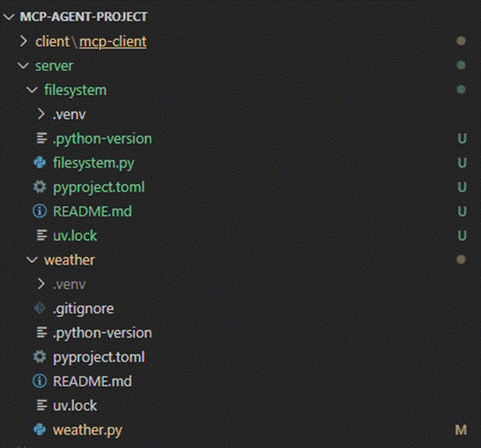Expand the .venv folder under filesystem

(41, 114)
